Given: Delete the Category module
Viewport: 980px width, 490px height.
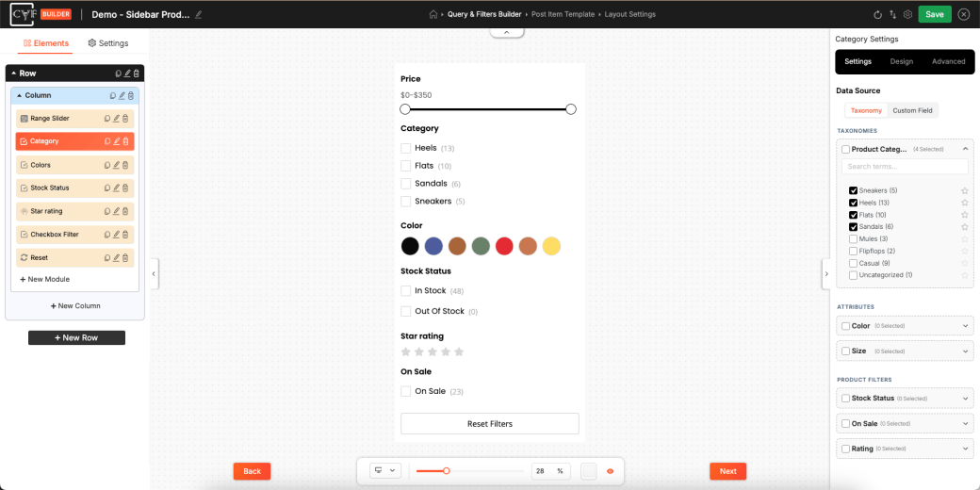Looking at the screenshot, I should coord(125,141).
